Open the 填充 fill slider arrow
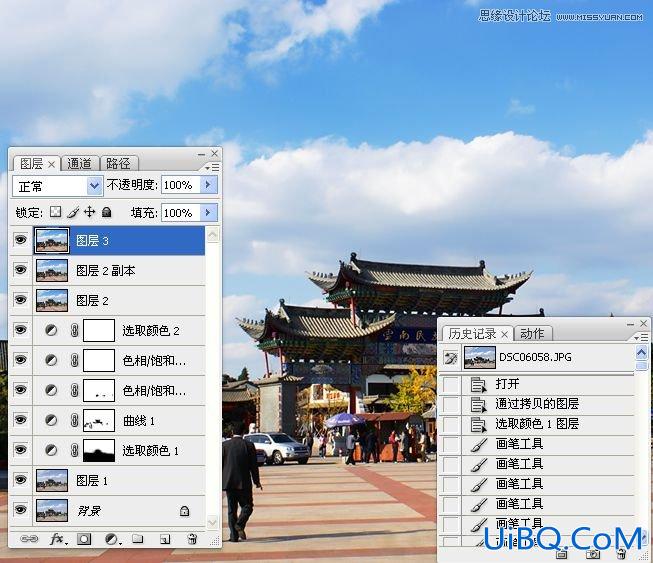The image size is (653, 563). coord(208,213)
